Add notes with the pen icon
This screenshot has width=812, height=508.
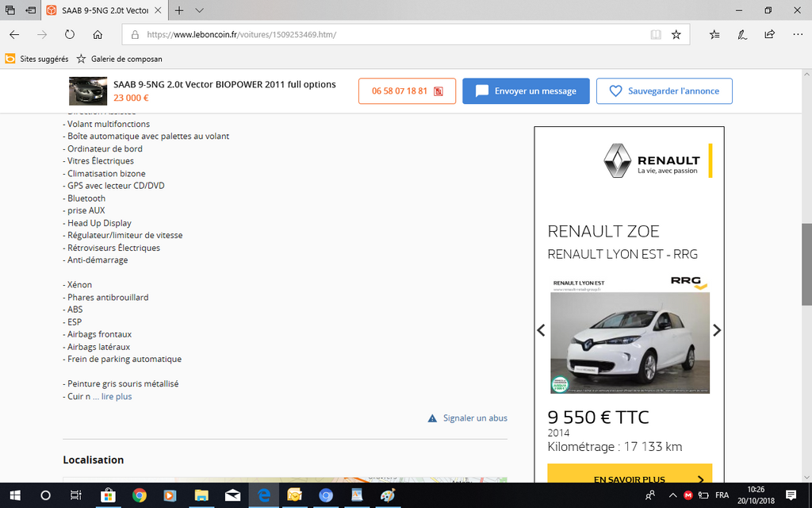pyautogui.click(x=742, y=35)
